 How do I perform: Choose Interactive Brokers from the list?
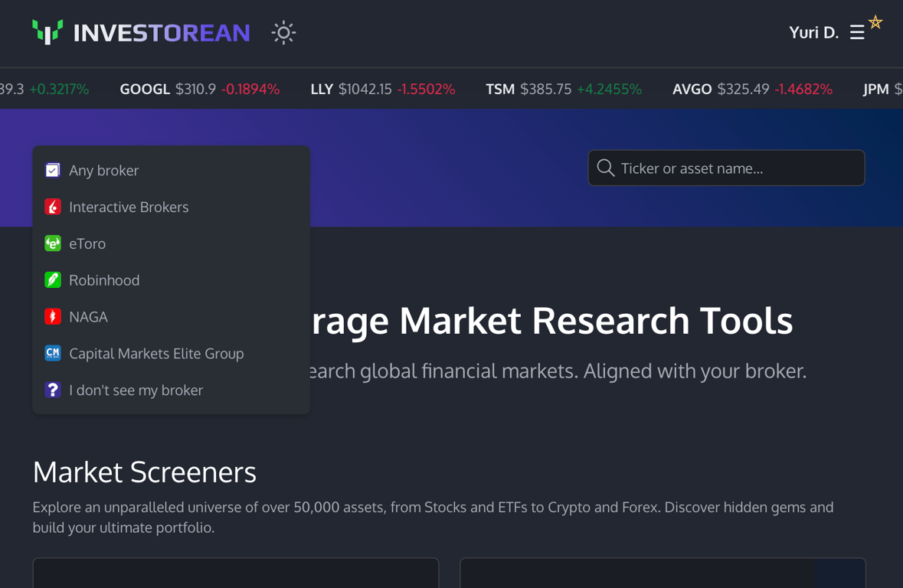click(x=171, y=207)
